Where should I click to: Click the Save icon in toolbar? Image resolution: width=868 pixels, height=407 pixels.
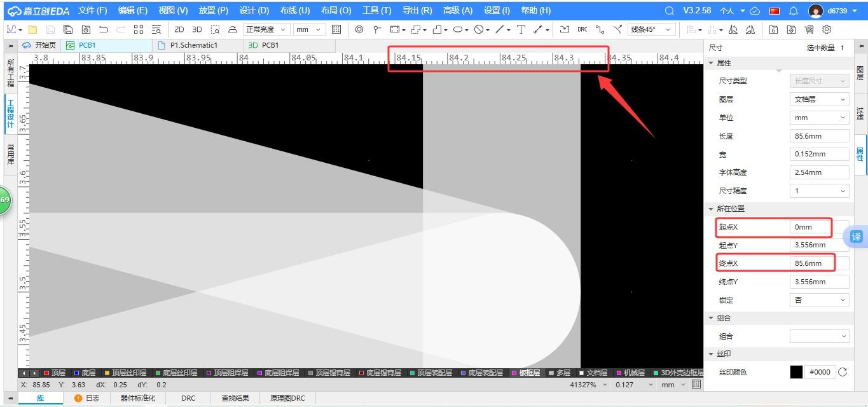point(50,29)
